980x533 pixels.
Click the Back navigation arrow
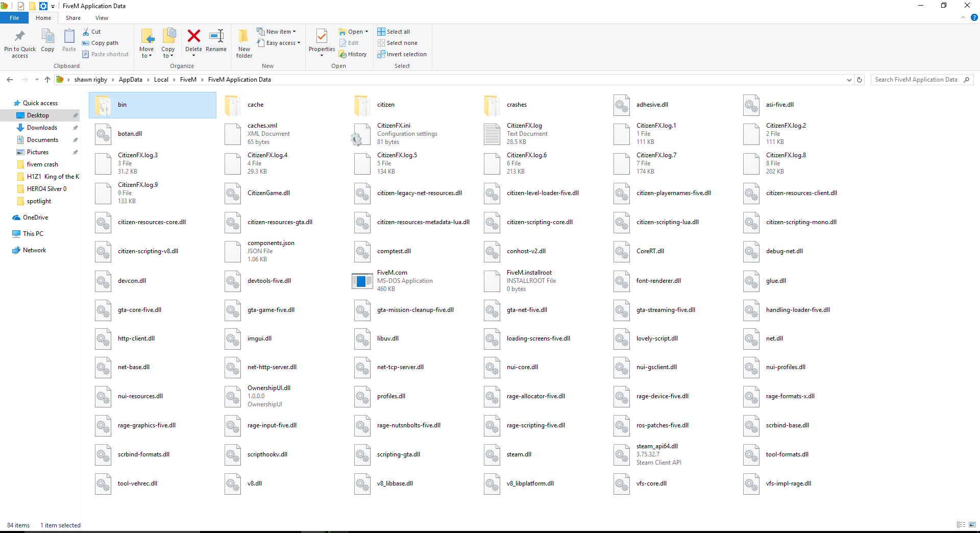point(10,80)
